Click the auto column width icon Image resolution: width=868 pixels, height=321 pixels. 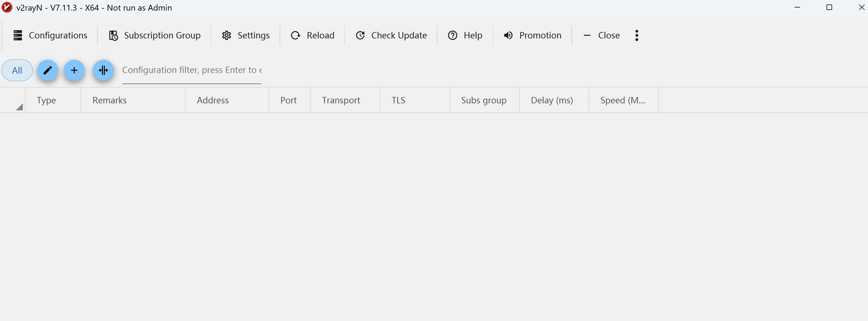(x=103, y=70)
